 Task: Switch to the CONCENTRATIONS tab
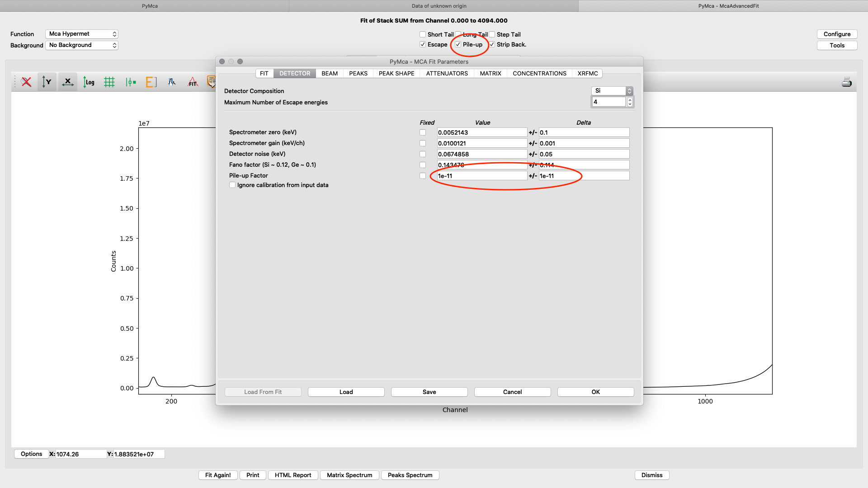pos(539,73)
